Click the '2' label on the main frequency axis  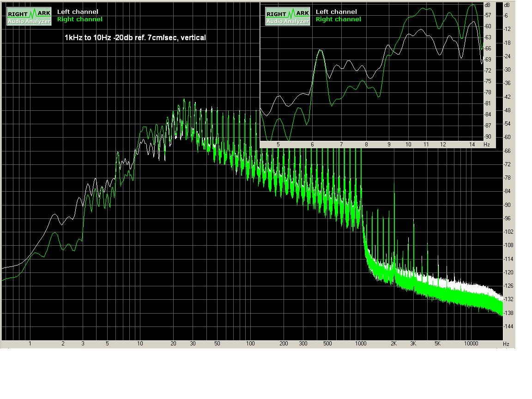click(63, 344)
